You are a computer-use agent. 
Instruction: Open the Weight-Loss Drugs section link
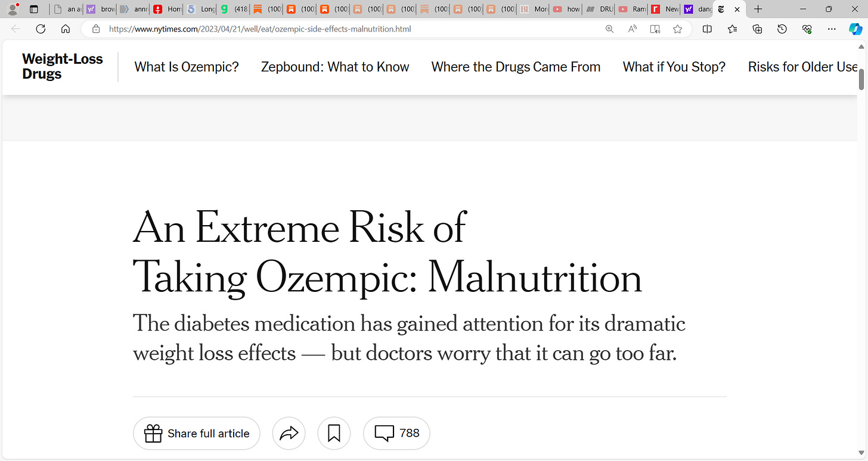[63, 67]
